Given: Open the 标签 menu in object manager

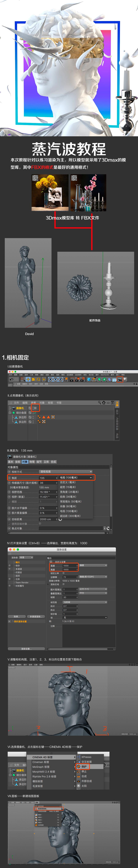Looking at the screenshot, I should [50, 403].
